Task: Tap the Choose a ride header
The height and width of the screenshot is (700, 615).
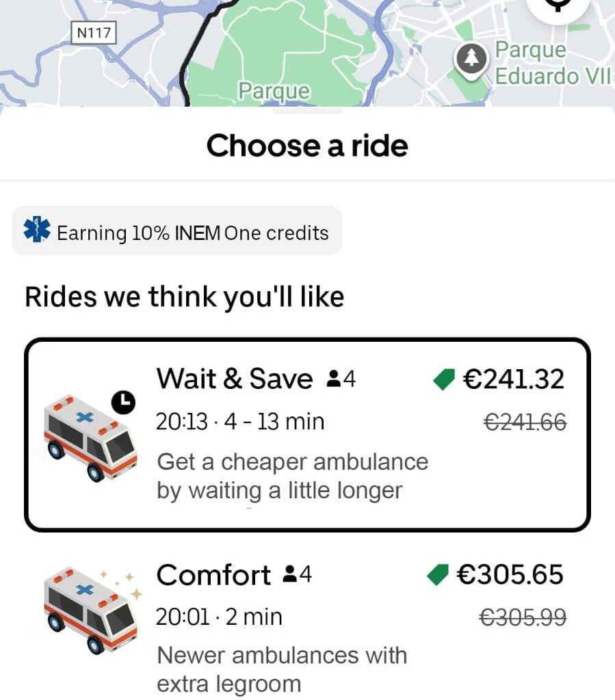Action: pos(307,146)
